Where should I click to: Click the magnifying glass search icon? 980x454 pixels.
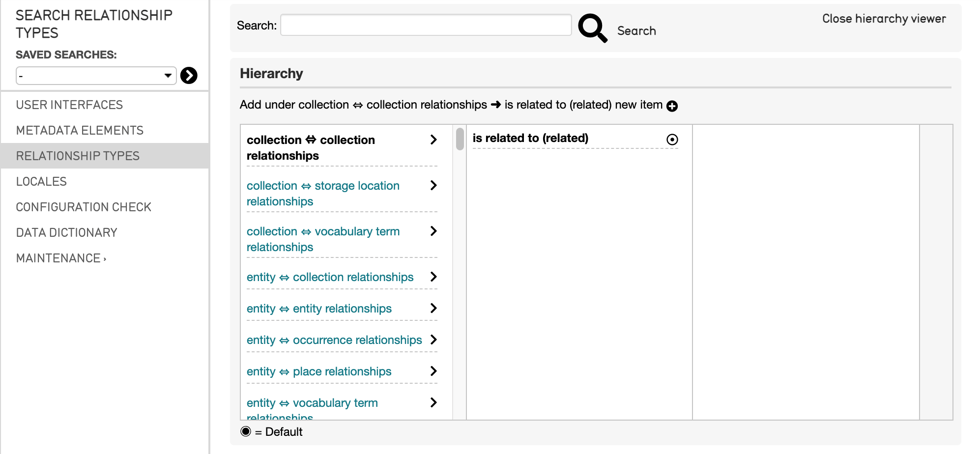[592, 28]
